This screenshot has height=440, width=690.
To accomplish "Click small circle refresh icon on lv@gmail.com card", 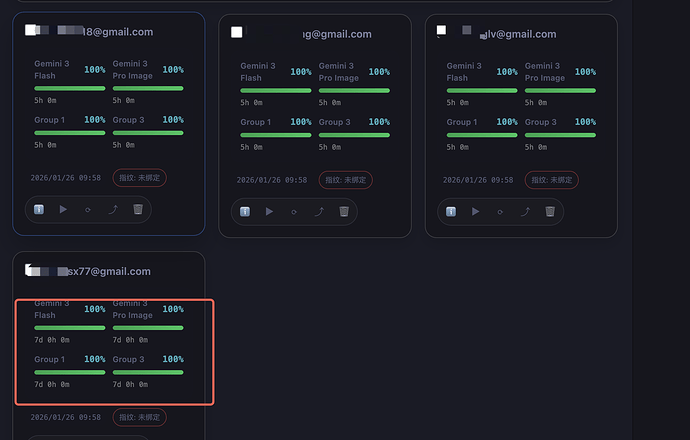I will click(x=500, y=212).
